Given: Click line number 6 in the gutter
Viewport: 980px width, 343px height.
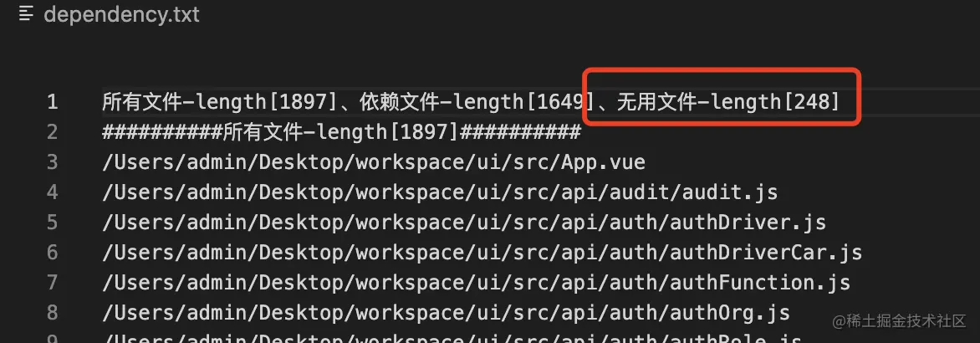Looking at the screenshot, I should (x=52, y=253).
